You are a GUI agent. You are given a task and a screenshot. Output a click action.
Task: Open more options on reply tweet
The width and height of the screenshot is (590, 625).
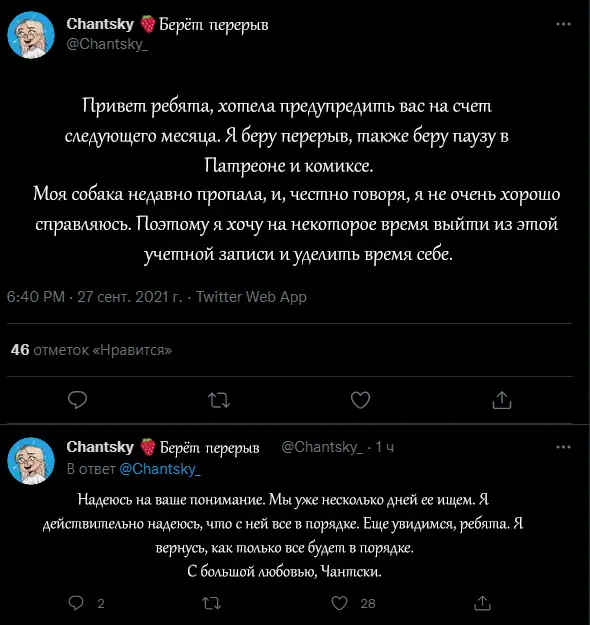click(x=563, y=447)
